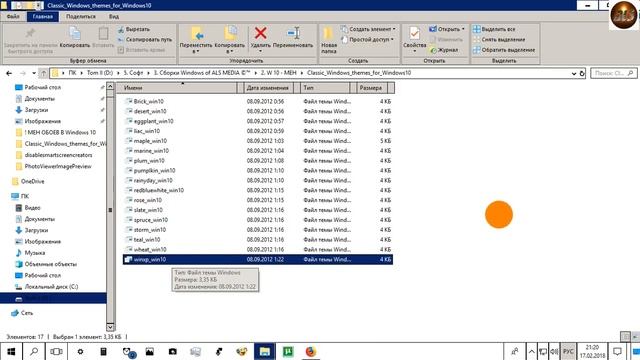Expand the Date modified column filter dropdown

pos(297,88)
